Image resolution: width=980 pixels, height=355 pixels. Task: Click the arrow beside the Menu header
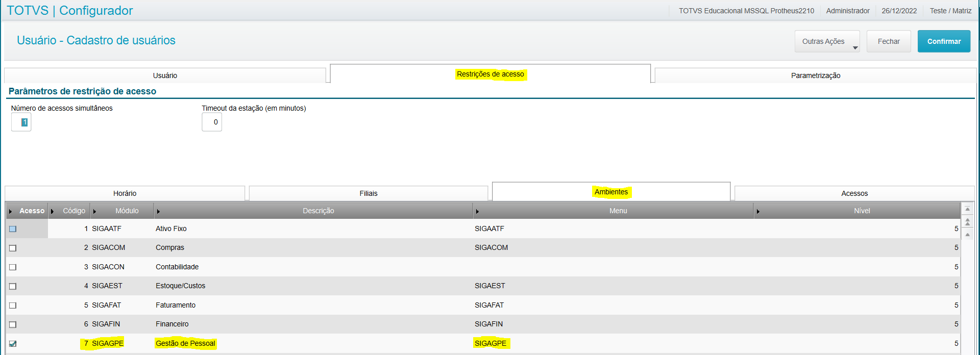click(477, 211)
